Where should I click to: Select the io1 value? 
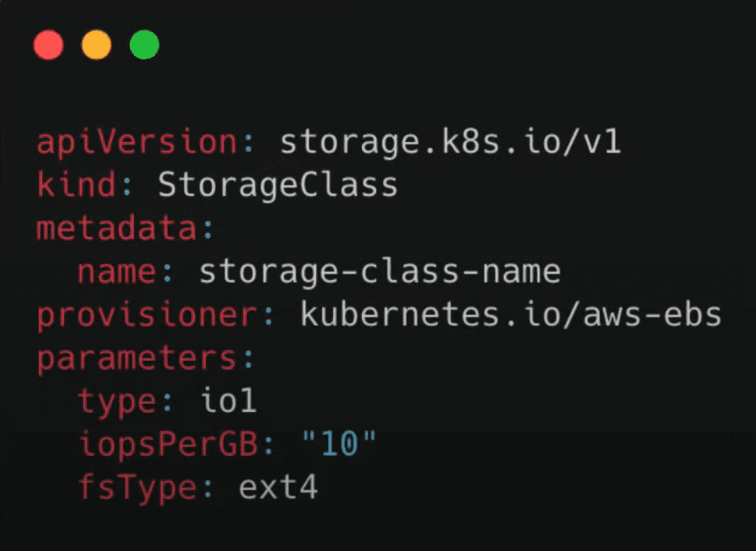(x=229, y=401)
